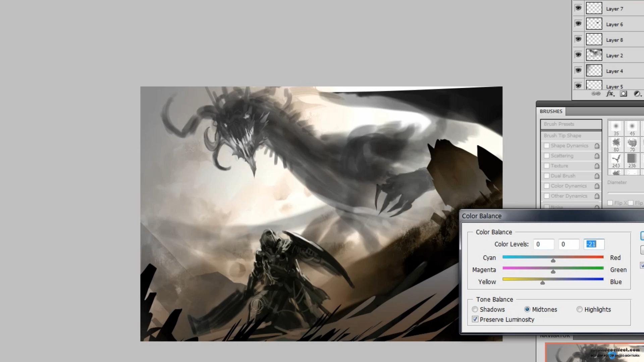The width and height of the screenshot is (644, 362).
Task: Click the Texture lock icon
Action: [597, 166]
